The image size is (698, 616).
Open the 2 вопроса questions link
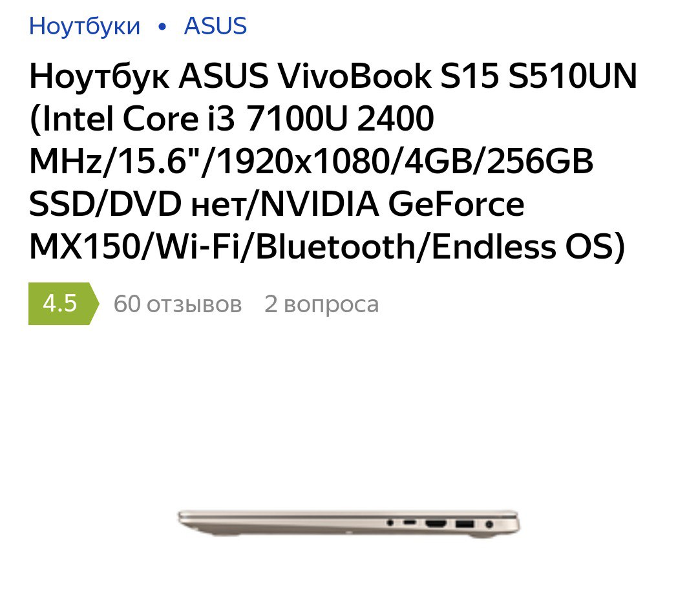[x=321, y=304]
